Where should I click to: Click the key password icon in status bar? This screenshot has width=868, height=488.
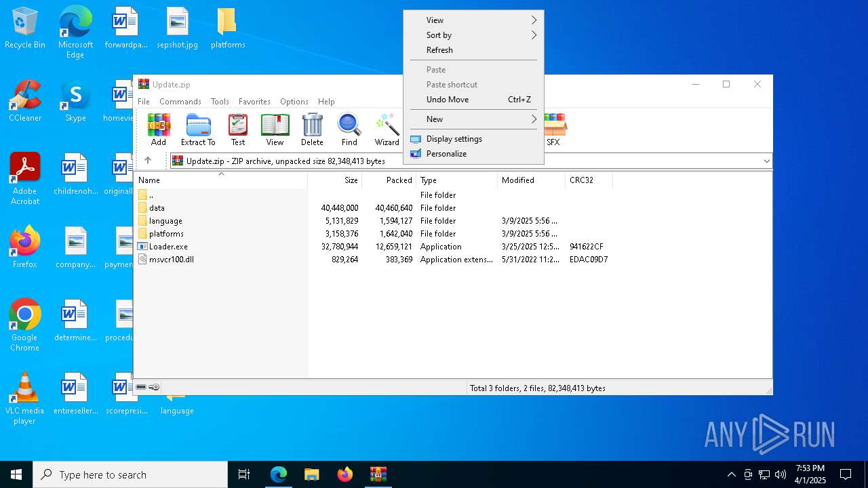(154, 387)
